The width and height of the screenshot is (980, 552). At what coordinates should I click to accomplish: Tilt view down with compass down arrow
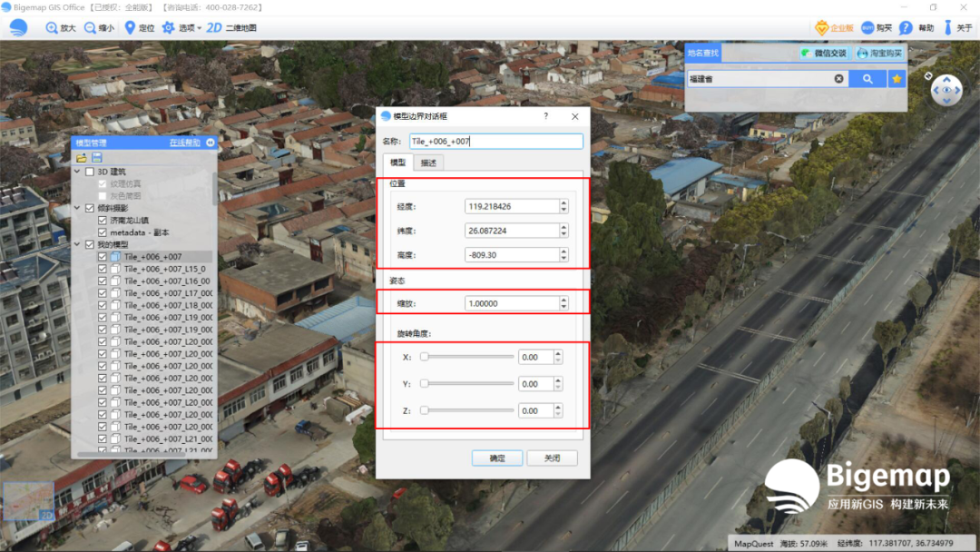click(947, 102)
